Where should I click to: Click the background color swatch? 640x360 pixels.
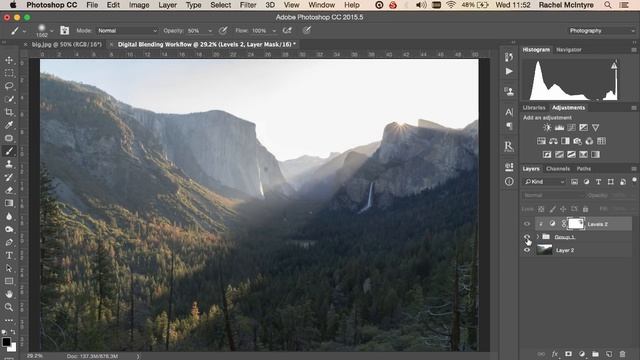click(12, 348)
